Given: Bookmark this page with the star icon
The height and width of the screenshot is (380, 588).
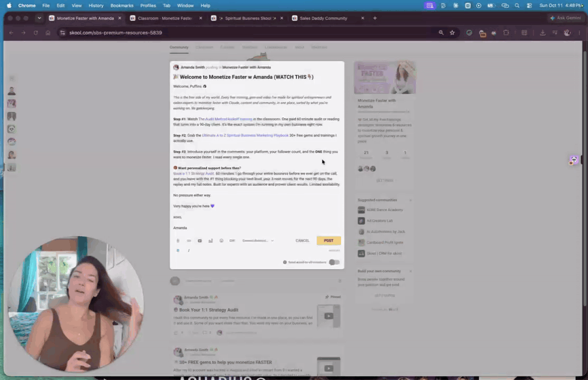Looking at the screenshot, I should click(452, 33).
